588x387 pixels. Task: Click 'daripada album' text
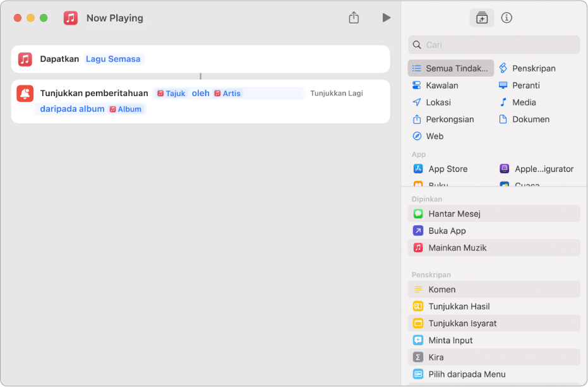pos(73,109)
